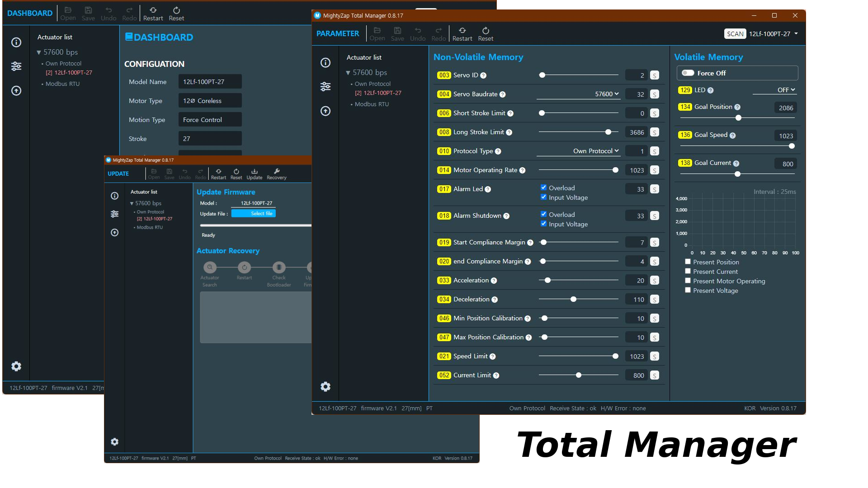Enable Present Position checkbox

688,262
